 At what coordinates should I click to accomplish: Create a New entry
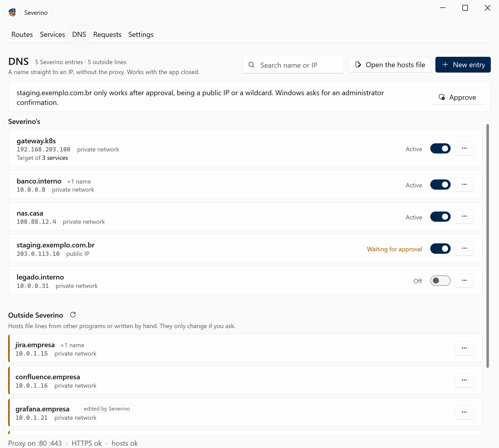coord(463,65)
